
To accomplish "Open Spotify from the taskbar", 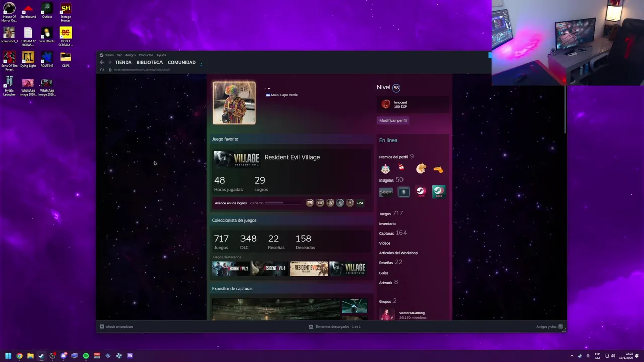I will (x=86, y=356).
